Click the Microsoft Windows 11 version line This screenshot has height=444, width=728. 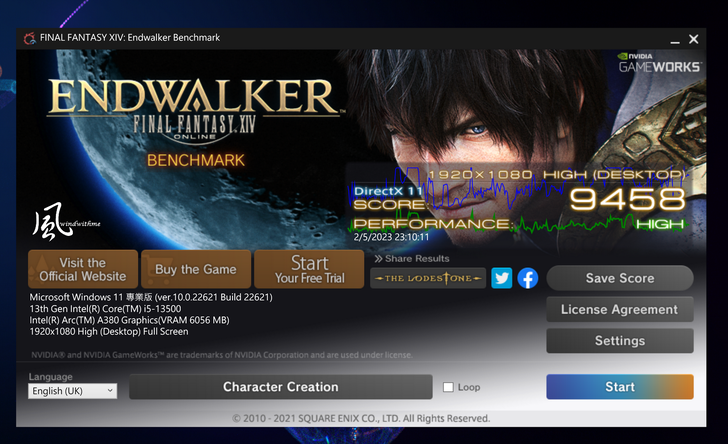click(151, 297)
